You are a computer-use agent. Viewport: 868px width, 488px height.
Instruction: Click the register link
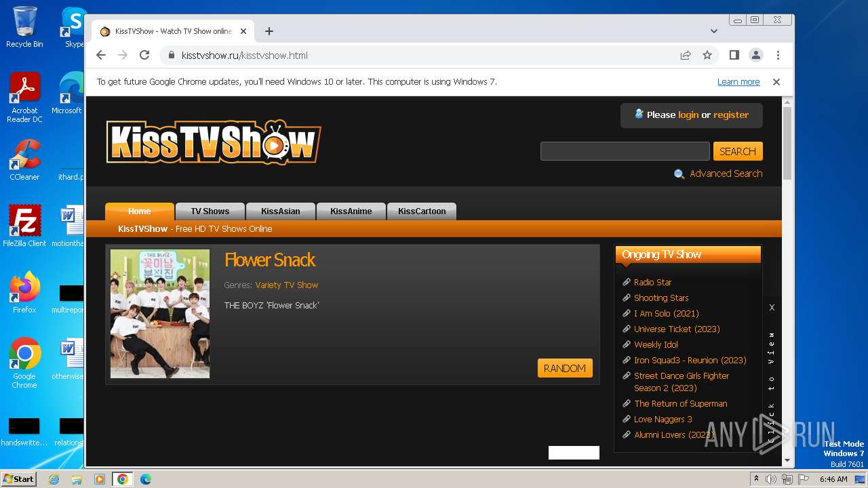[731, 115]
